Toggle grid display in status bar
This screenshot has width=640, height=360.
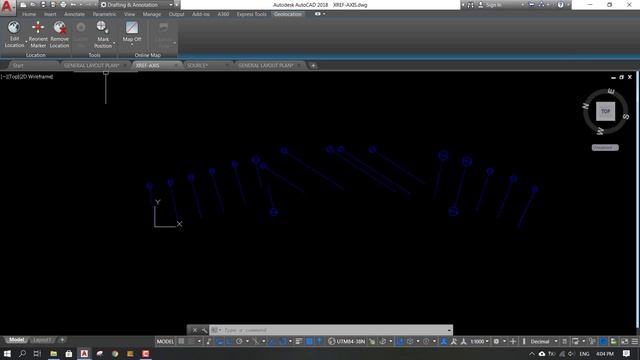pyautogui.click(x=181, y=341)
